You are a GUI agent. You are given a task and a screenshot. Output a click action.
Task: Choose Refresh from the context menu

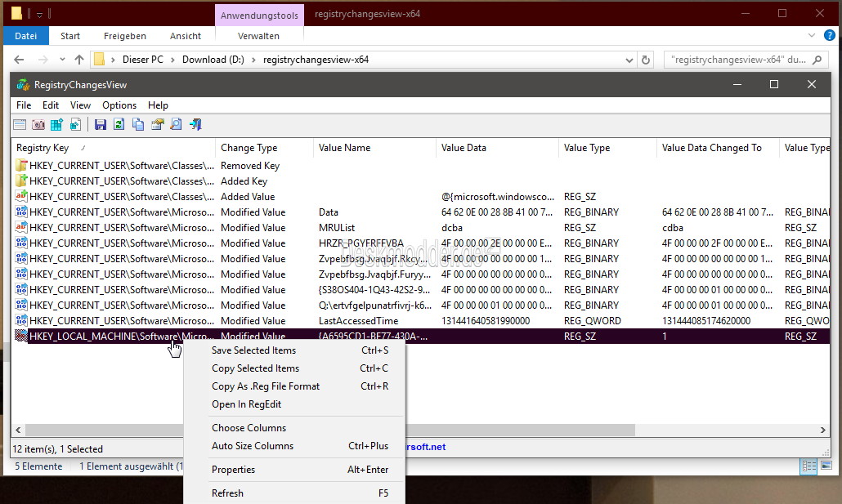coord(294,493)
